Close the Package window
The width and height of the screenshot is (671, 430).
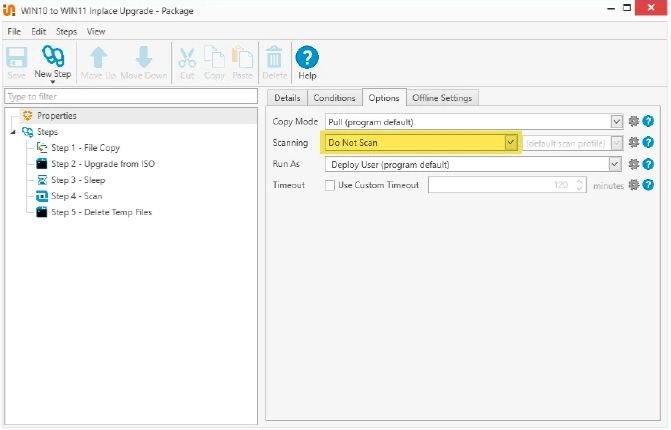pos(650,8)
